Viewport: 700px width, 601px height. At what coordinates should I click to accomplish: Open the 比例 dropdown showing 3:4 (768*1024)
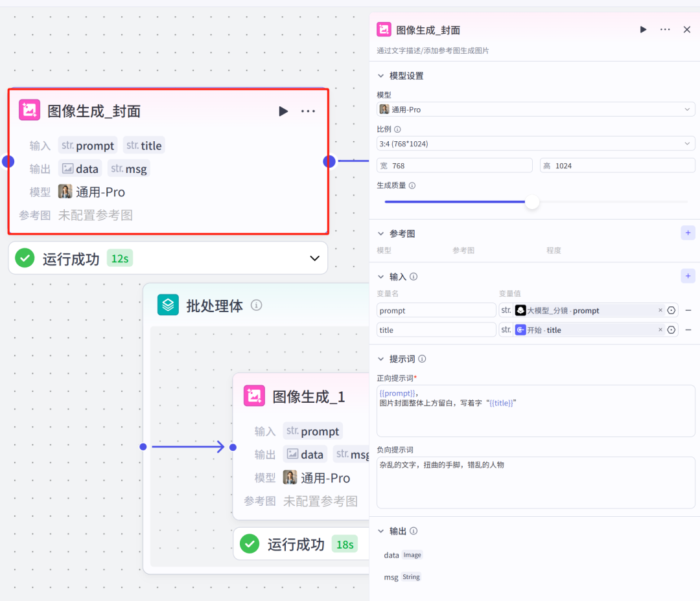pos(535,143)
